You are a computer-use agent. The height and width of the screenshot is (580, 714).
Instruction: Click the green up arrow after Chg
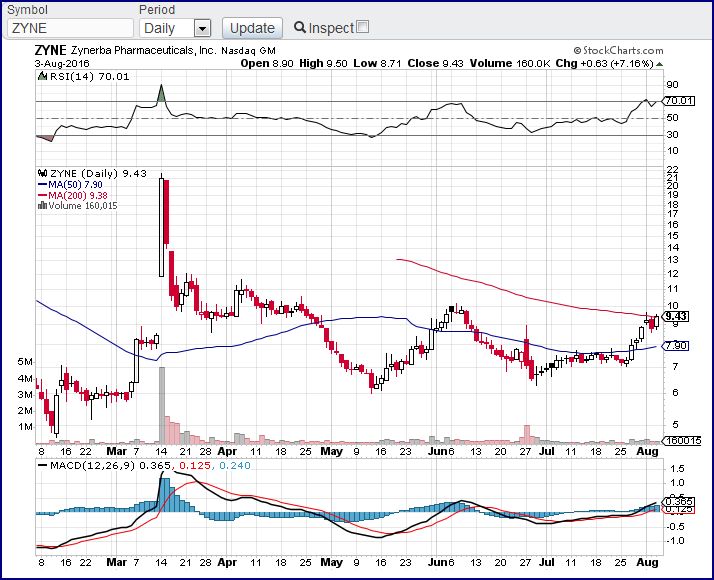pyautogui.click(x=659, y=64)
